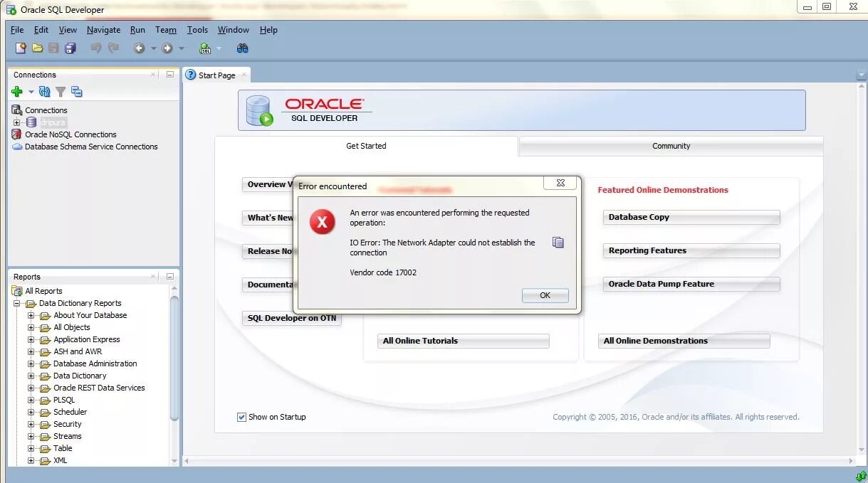
Task: Open the Back button history dropdown
Action: click(x=153, y=48)
